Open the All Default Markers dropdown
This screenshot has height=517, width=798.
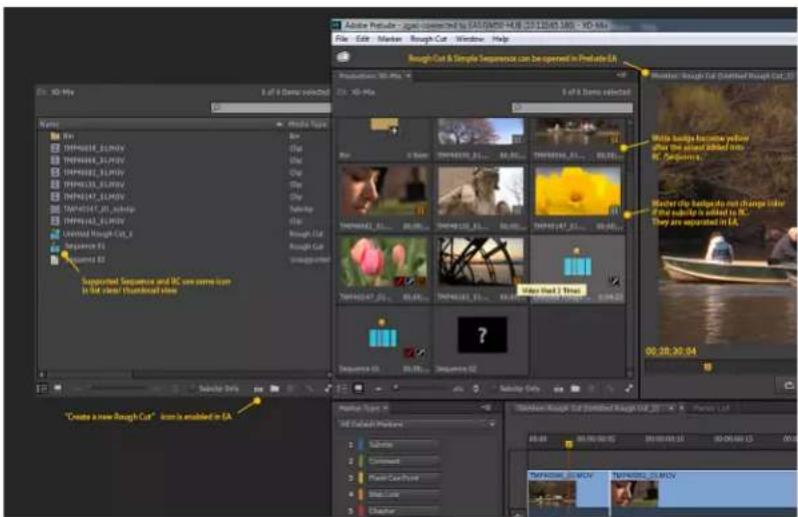click(x=416, y=424)
